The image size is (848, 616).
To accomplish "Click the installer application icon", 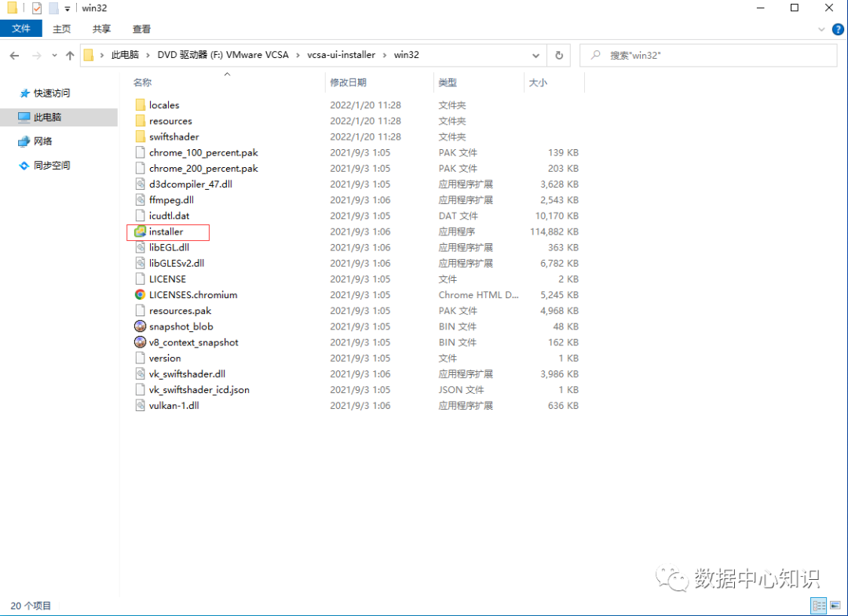I will pyautogui.click(x=140, y=231).
